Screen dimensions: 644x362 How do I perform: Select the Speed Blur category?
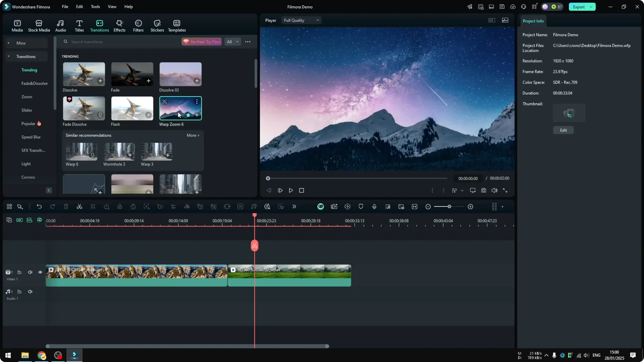31,137
